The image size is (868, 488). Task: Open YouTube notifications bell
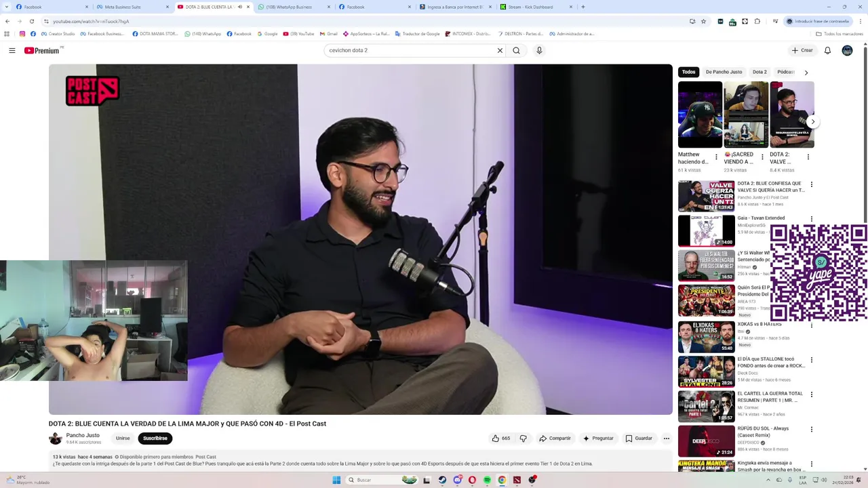827,50
